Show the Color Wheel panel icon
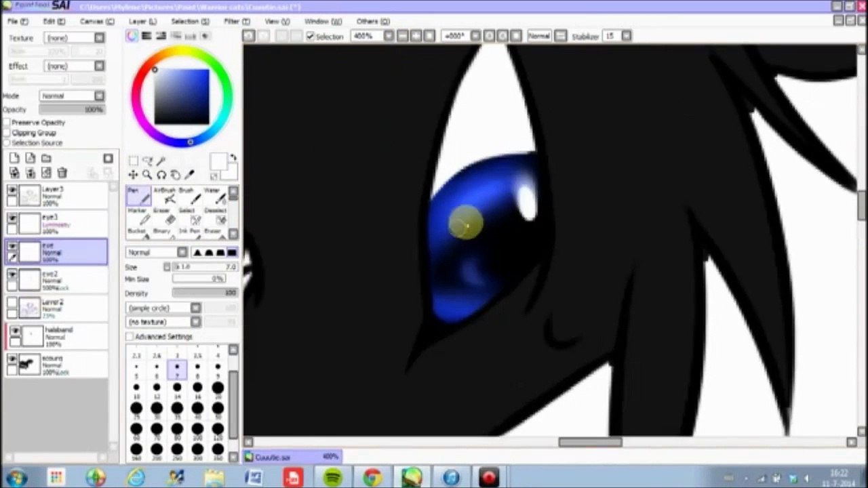The height and width of the screenshot is (488, 868). pyautogui.click(x=132, y=36)
